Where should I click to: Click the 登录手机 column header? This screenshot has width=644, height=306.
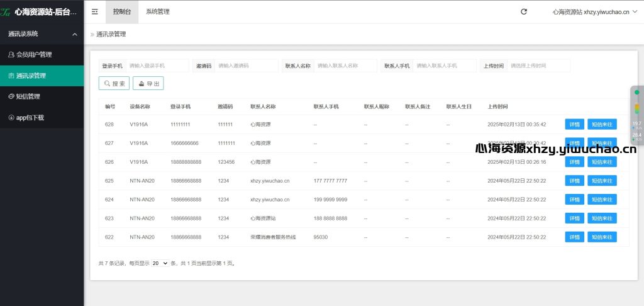[x=180, y=106]
